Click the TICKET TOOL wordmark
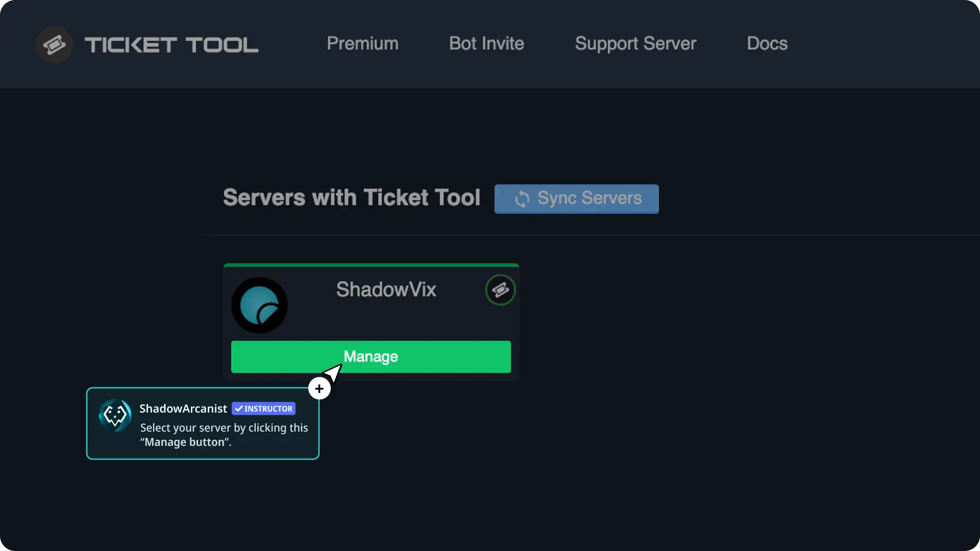The image size is (980, 551). click(x=171, y=45)
